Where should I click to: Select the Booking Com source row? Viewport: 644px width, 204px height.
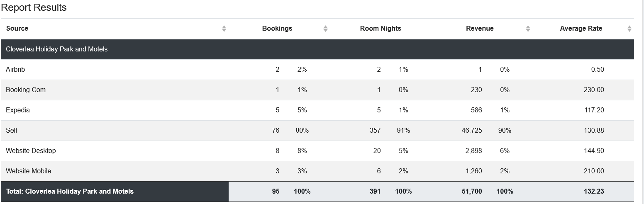317,90
